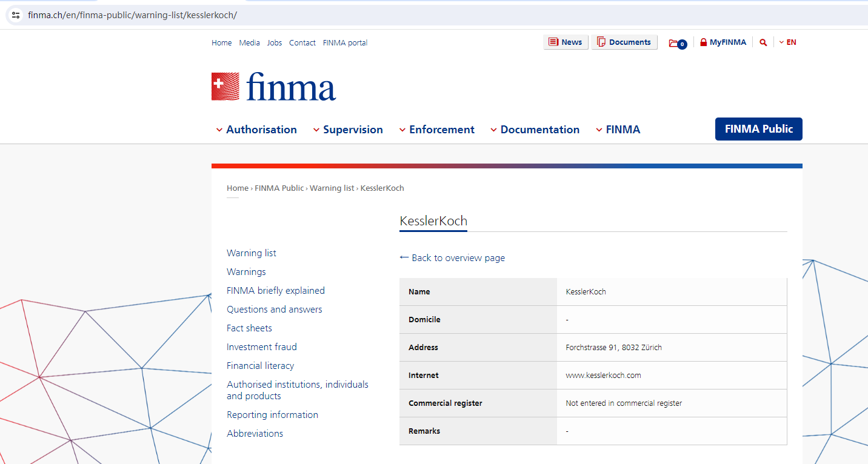Expand the EN language selector

[787, 42]
